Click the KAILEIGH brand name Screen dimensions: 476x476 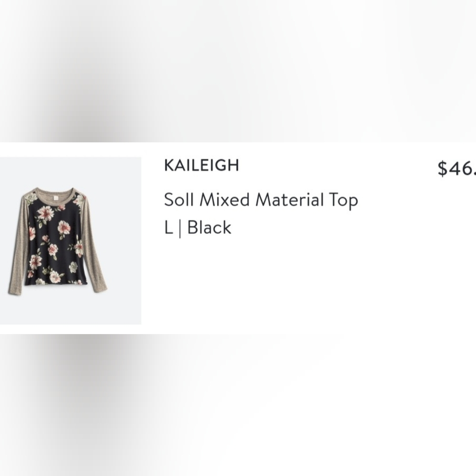(201, 166)
